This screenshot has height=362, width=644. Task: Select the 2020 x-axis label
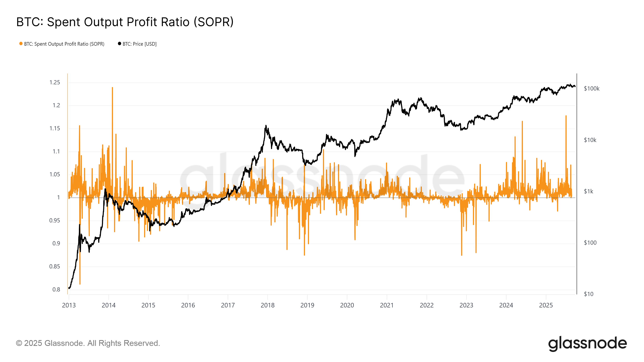click(347, 305)
